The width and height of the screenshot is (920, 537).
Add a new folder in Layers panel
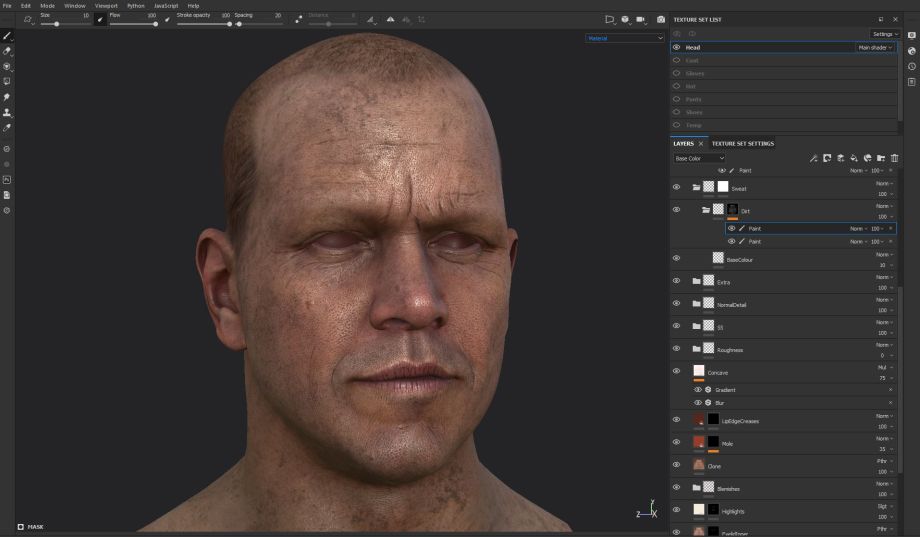(881, 158)
